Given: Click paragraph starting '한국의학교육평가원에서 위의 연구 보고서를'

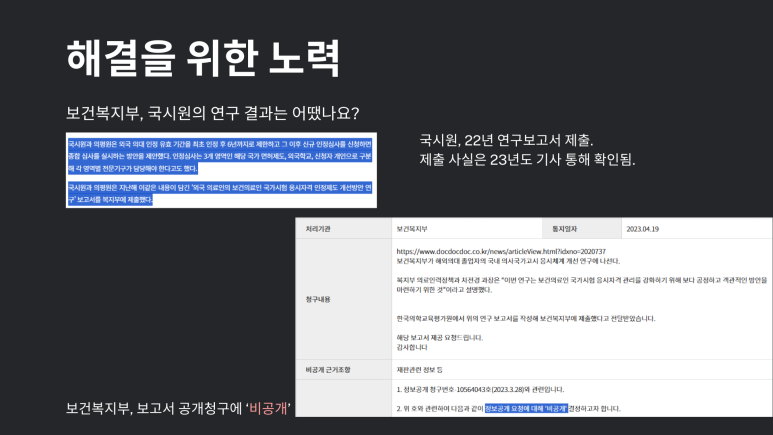Looking at the screenshot, I should point(526,319).
